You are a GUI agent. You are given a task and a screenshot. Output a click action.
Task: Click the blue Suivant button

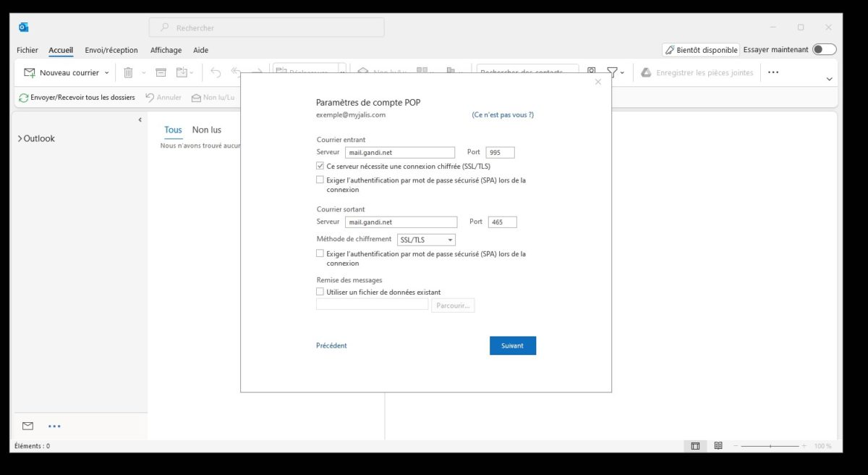point(512,345)
